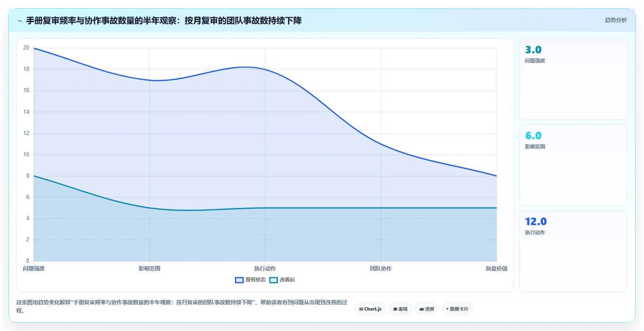644x331 pixels.
Task: Select the 进度 tag chip
Action: tap(427, 309)
